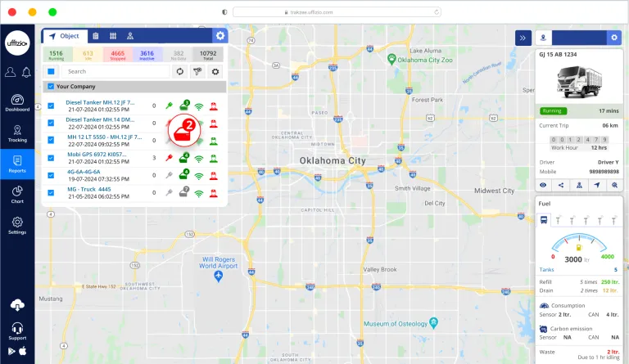629x364 pixels.
Task: Open right panel gear settings menu
Action: [614, 38]
